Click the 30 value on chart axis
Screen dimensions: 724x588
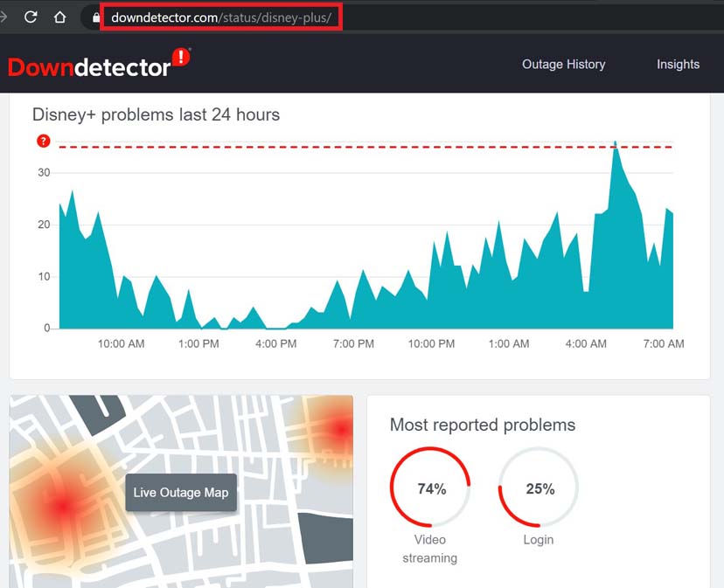pyautogui.click(x=44, y=173)
